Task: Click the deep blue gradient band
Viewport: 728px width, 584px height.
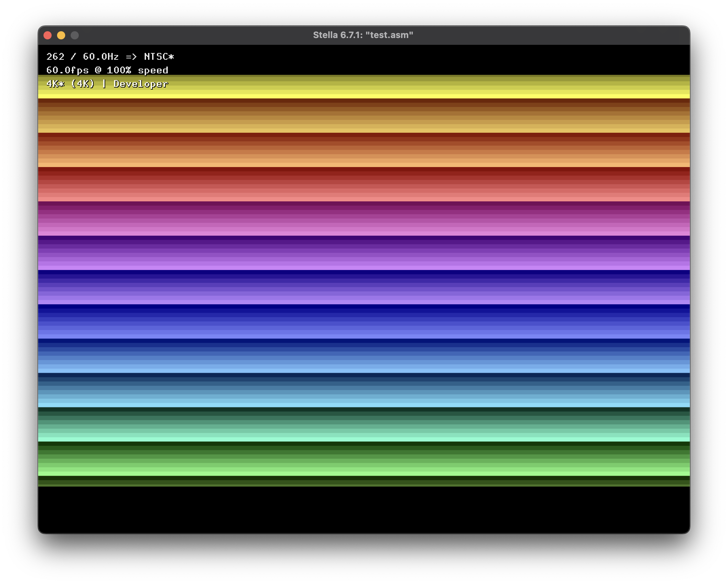Action: click(x=364, y=321)
